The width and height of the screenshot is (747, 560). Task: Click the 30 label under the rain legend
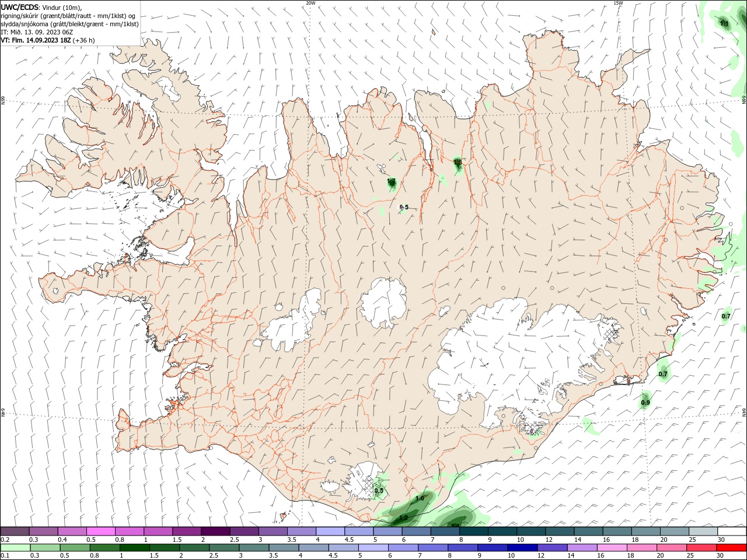click(721, 556)
